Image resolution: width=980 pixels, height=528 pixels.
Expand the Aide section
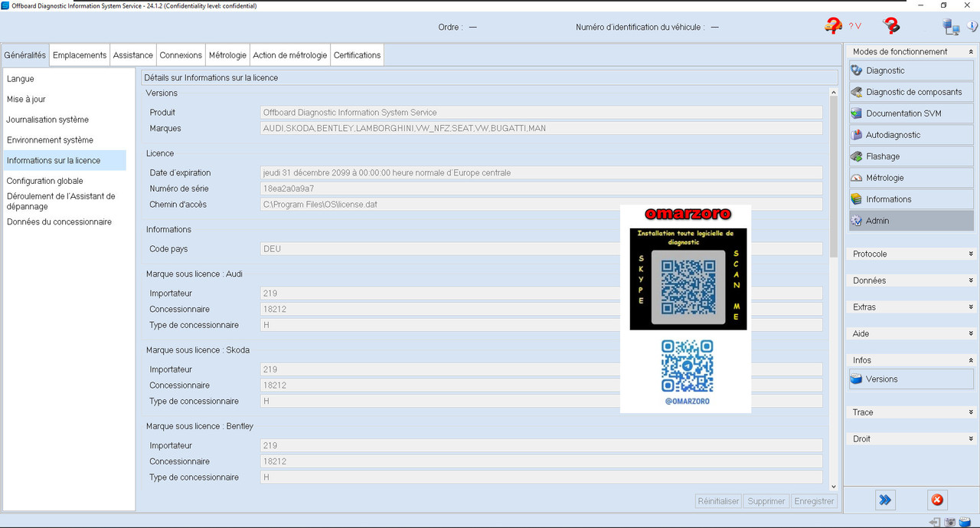point(911,333)
